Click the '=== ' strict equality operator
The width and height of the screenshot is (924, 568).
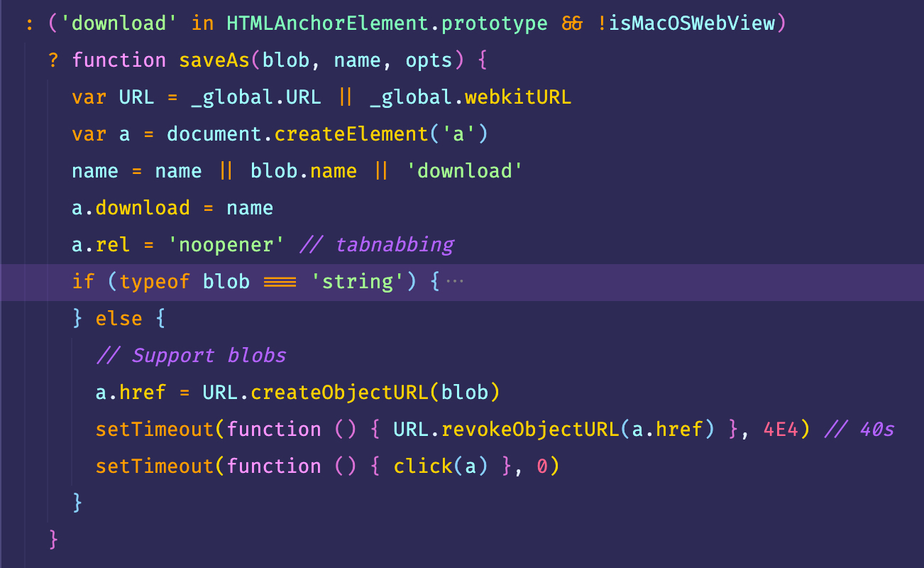280,282
